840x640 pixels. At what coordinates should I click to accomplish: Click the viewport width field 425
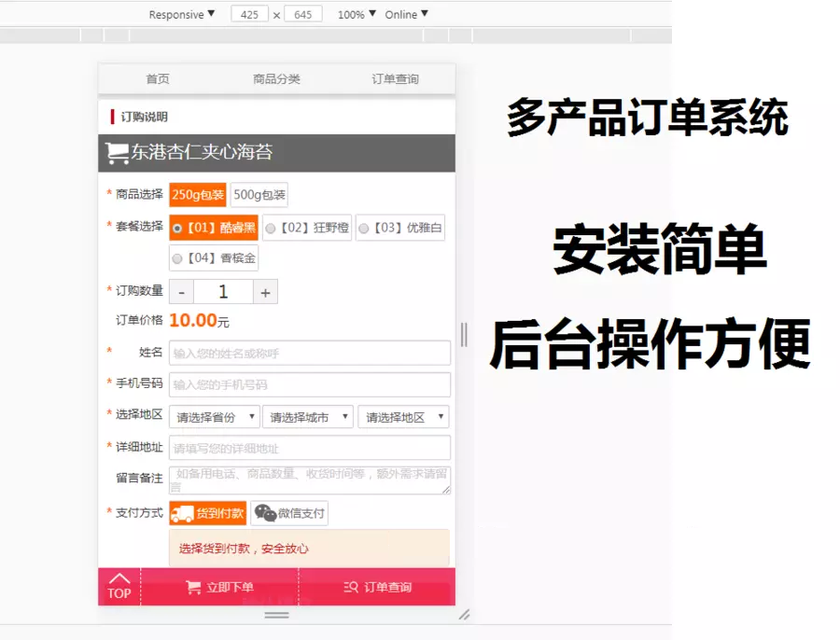(x=249, y=14)
